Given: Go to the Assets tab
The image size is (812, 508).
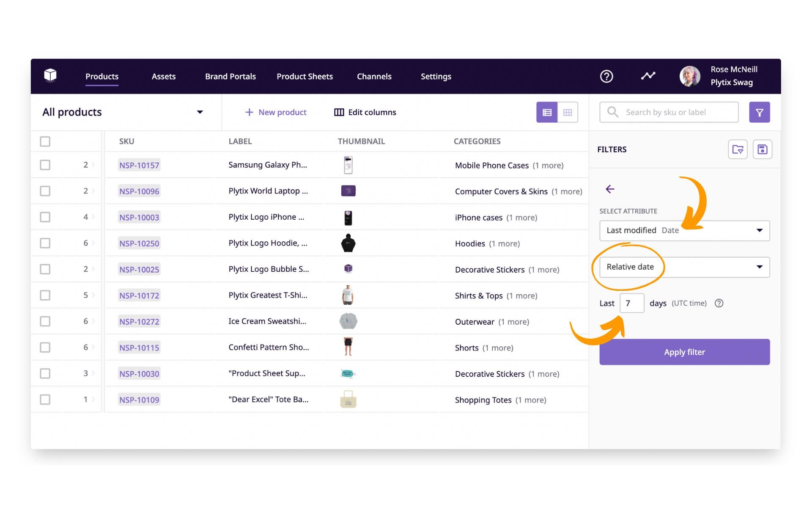Looking at the screenshot, I should pyautogui.click(x=163, y=77).
